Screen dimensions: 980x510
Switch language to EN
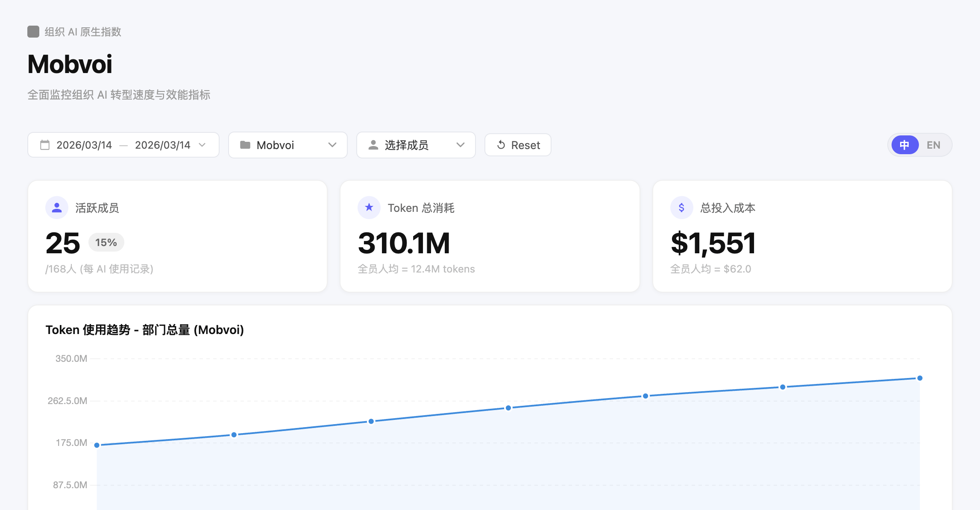point(933,145)
